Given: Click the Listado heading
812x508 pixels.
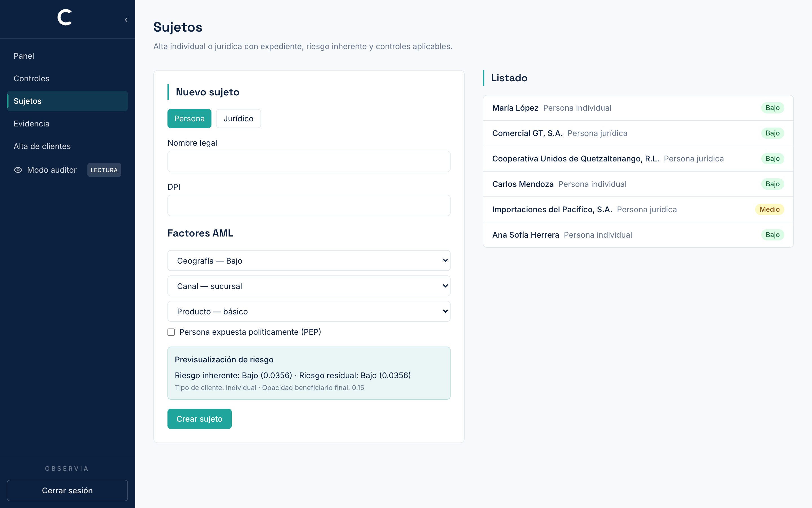Looking at the screenshot, I should [x=509, y=78].
